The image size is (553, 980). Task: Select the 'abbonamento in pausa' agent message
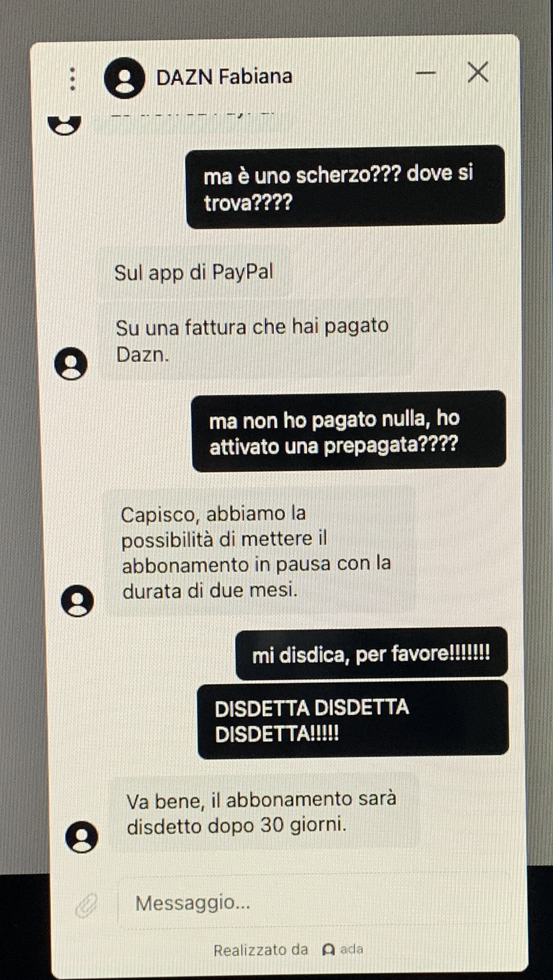coord(260,551)
